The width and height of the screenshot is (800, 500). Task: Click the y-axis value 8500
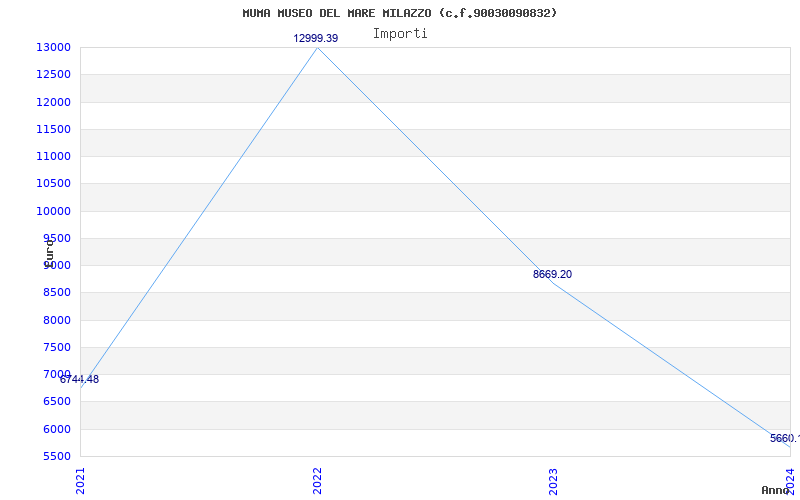[56, 293]
